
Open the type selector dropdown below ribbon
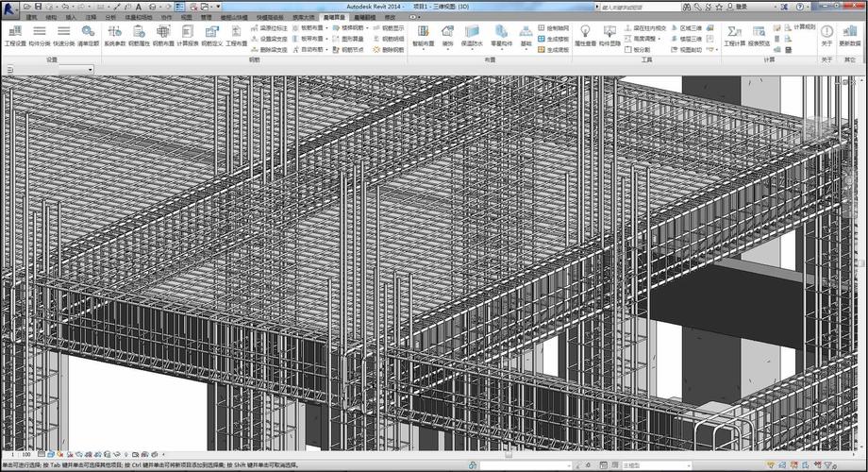76,69
